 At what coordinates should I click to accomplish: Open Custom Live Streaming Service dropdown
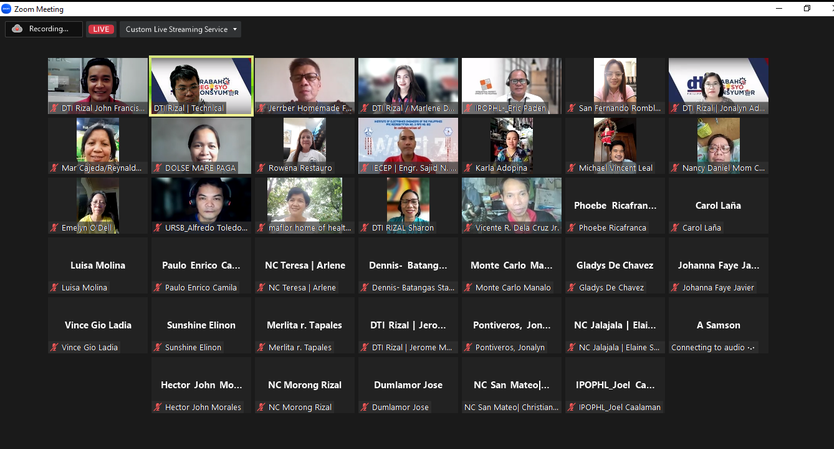click(x=181, y=29)
